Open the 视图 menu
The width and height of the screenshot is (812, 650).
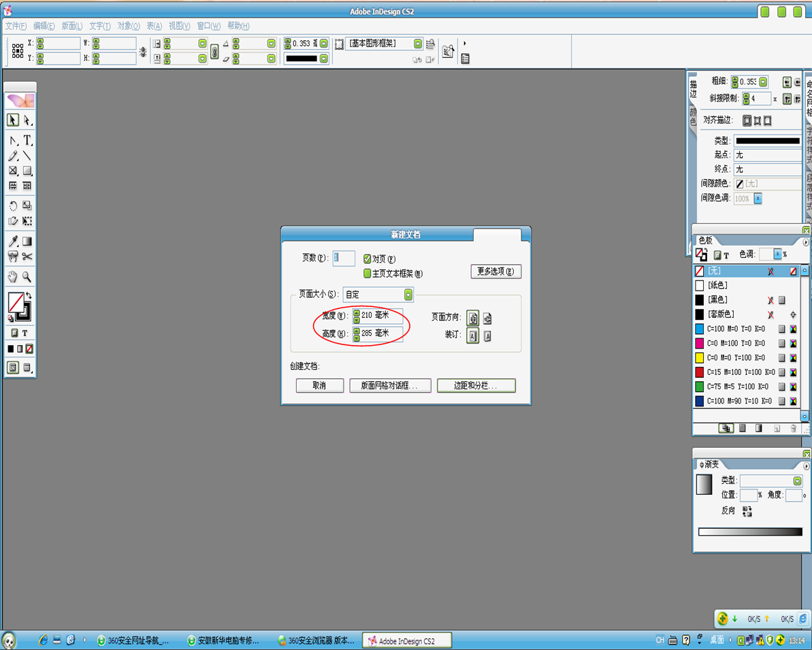tap(179, 26)
